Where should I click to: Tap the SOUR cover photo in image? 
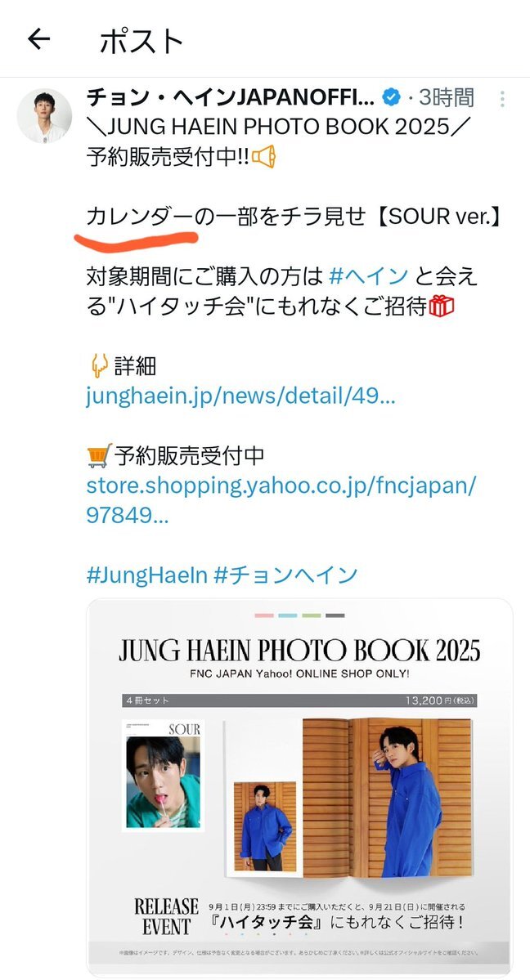tap(164, 774)
